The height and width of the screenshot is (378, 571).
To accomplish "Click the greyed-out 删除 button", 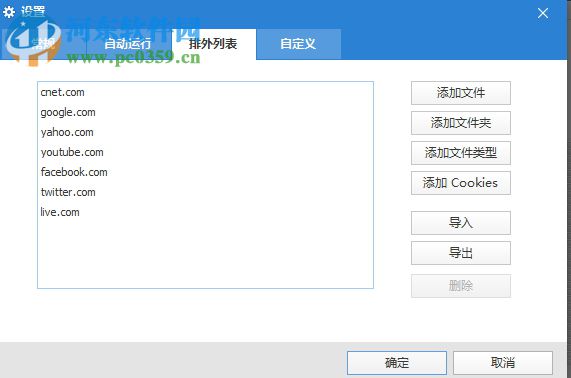I will click(461, 286).
